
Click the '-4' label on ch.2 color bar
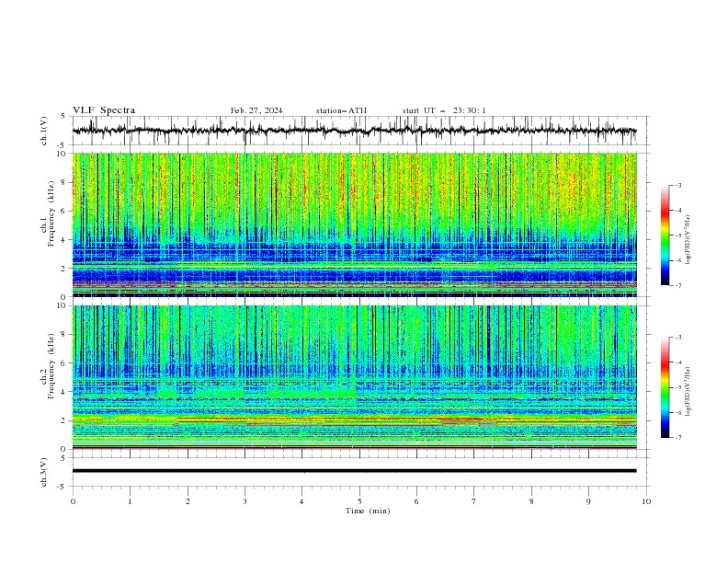click(x=678, y=362)
